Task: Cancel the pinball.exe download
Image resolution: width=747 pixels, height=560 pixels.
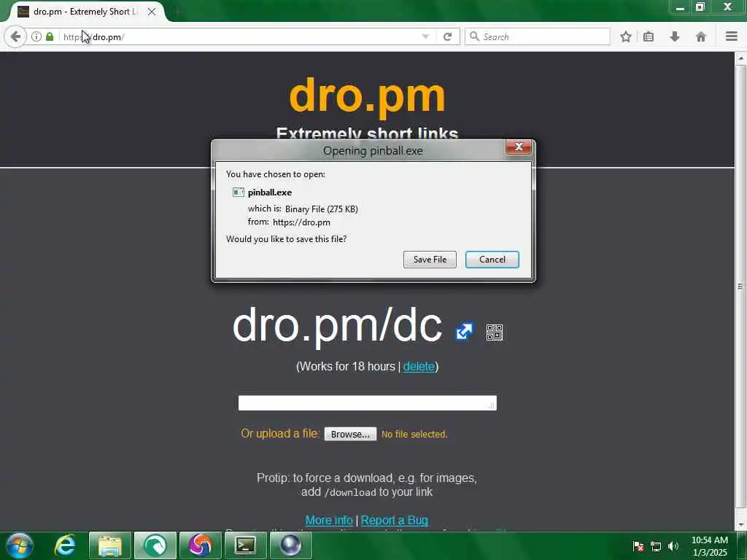Action: coord(492,260)
